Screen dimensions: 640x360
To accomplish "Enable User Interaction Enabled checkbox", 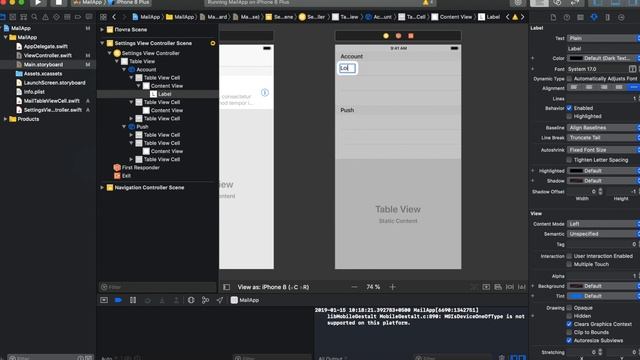I will 569,256.
